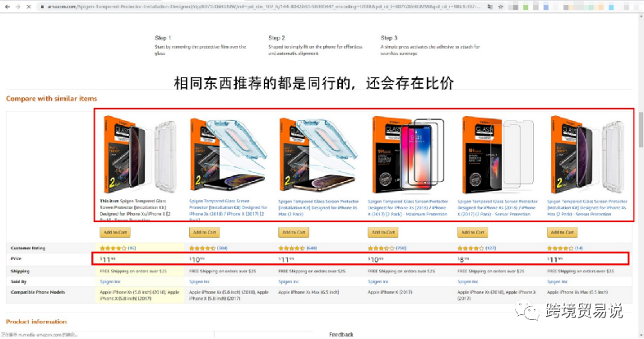644x339 pixels.
Task: Click the browser back arrow
Action: 7,7
